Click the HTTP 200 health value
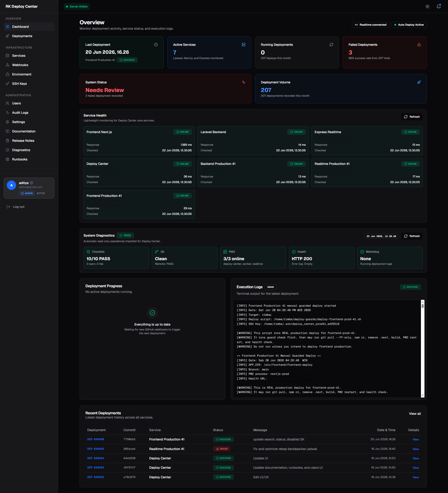Screen dimensions: 448x493 (302, 259)
